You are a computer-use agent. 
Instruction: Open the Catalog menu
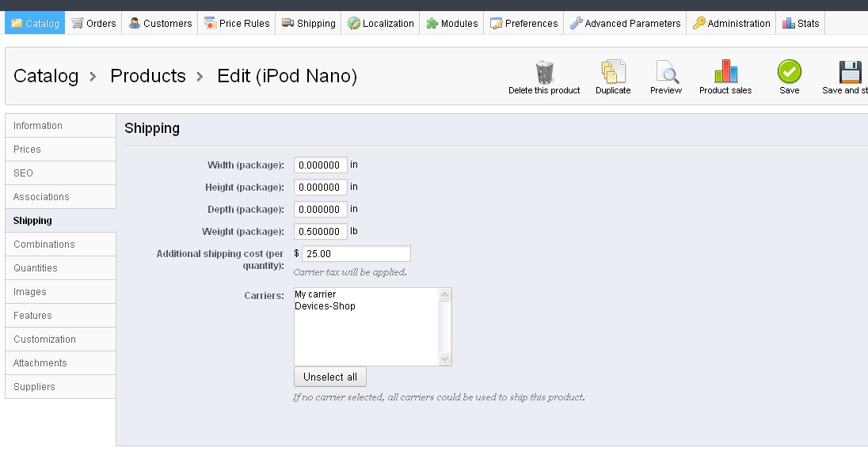pos(35,23)
